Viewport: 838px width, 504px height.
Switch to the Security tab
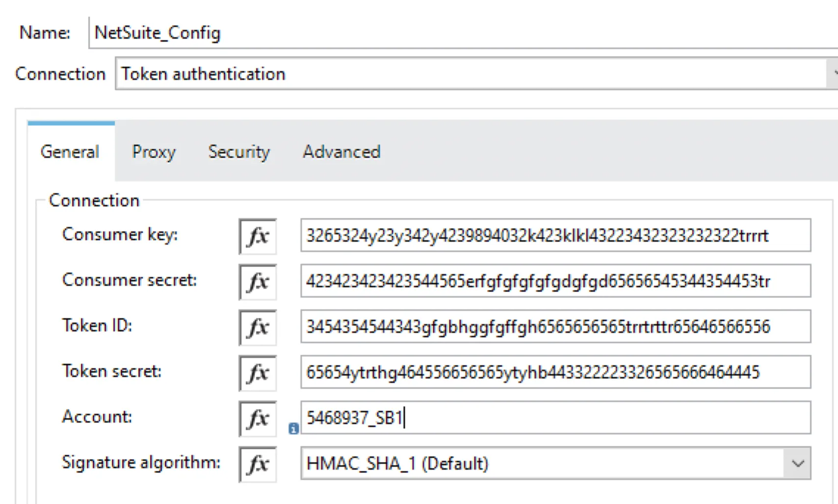point(239,152)
